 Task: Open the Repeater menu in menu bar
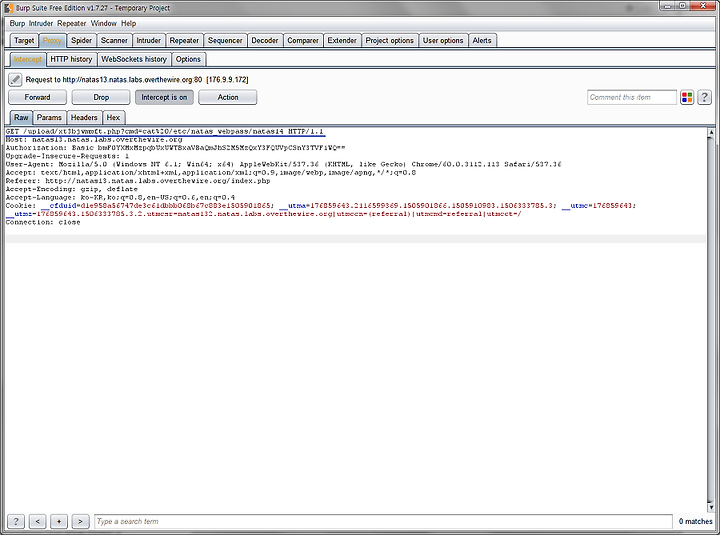72,23
